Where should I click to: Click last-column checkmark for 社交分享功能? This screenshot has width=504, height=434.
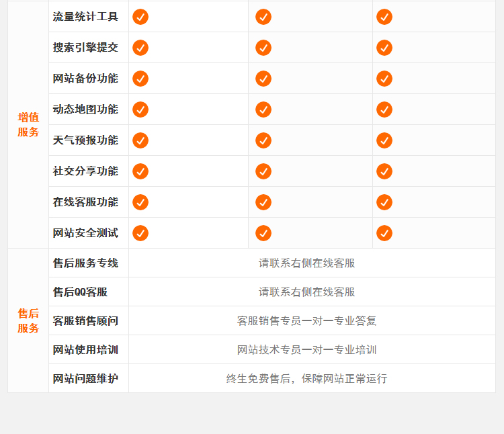(x=384, y=171)
